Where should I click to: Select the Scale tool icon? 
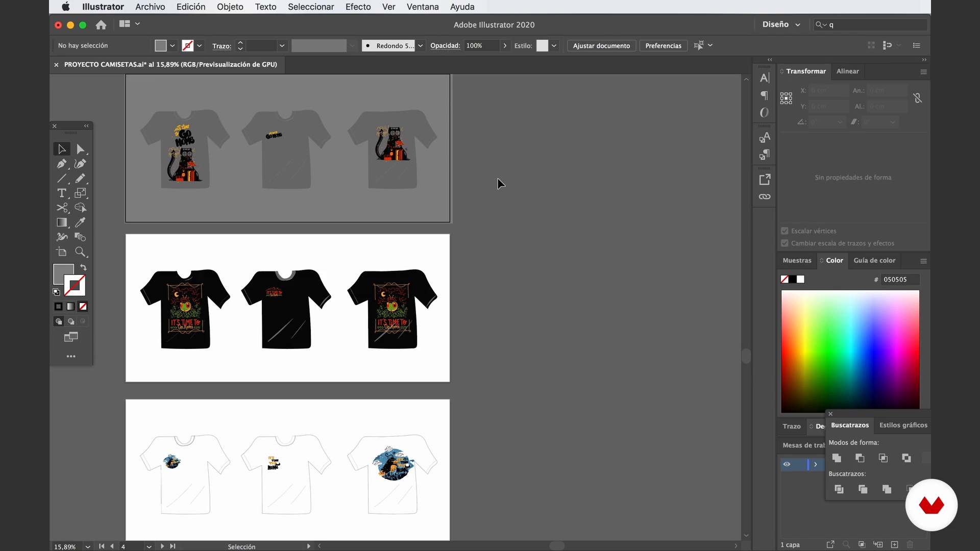click(x=81, y=193)
